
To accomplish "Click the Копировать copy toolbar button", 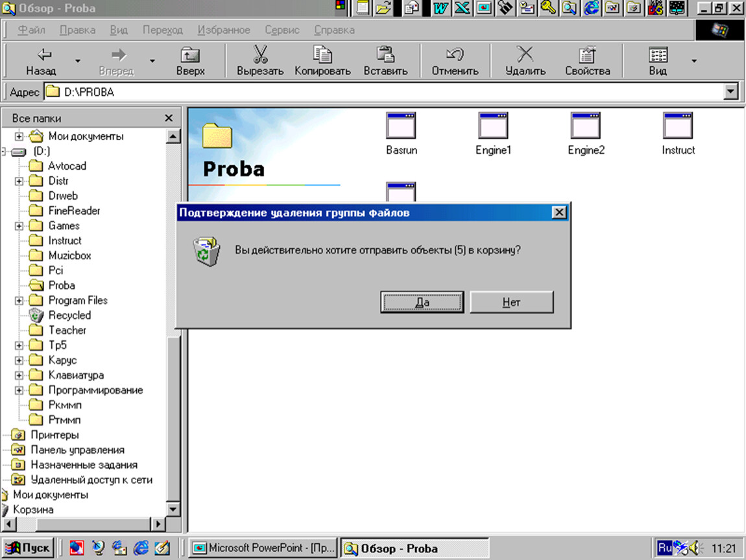I will pos(322,62).
